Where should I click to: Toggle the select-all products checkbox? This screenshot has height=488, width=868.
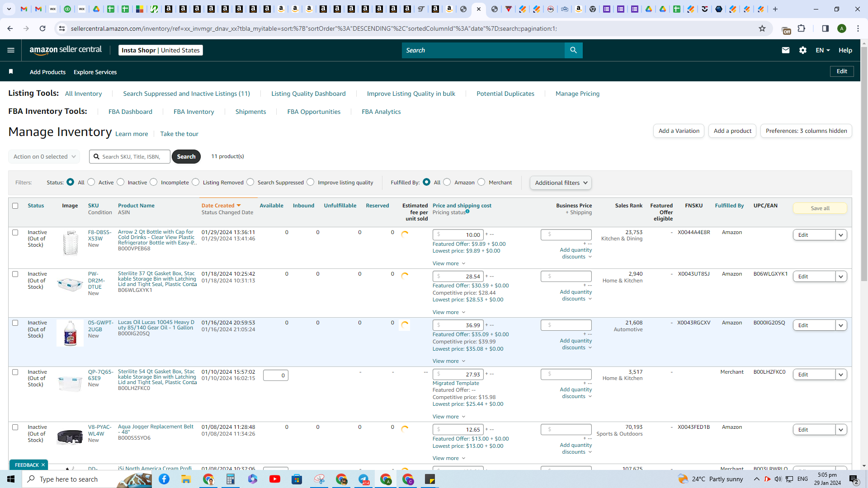(15, 206)
